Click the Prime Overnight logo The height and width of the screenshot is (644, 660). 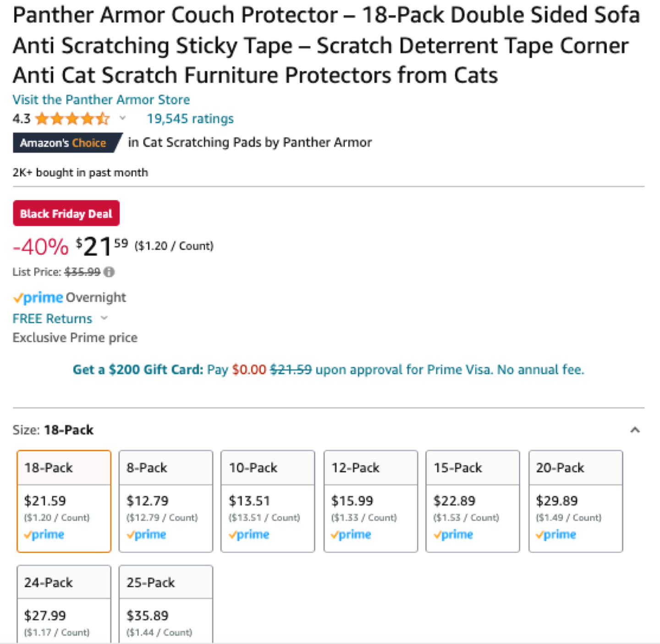click(x=38, y=298)
